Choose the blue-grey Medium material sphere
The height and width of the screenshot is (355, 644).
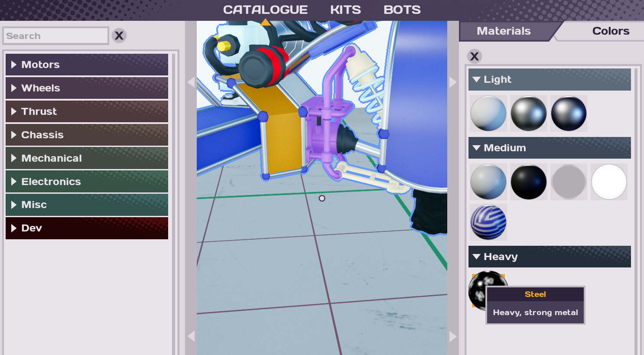click(x=488, y=182)
